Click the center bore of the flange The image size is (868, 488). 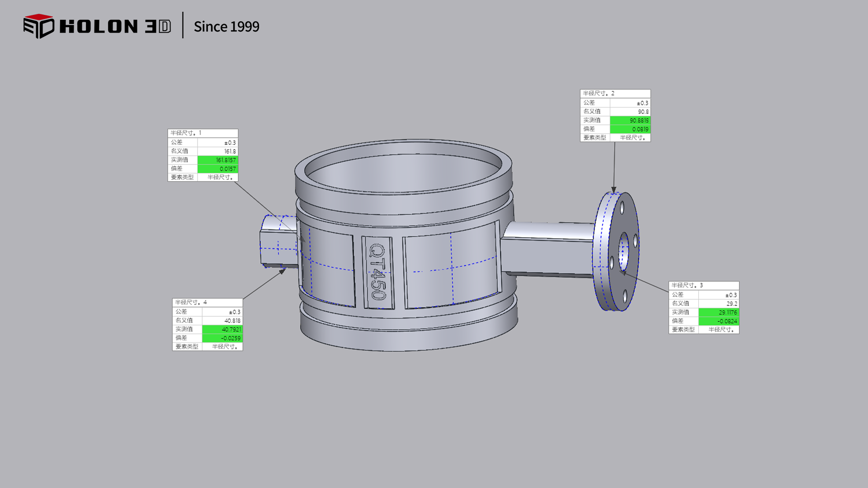click(x=623, y=251)
